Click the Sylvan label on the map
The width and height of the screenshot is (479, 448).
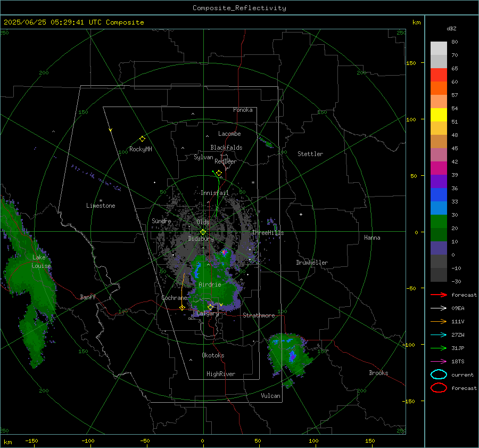(203, 157)
